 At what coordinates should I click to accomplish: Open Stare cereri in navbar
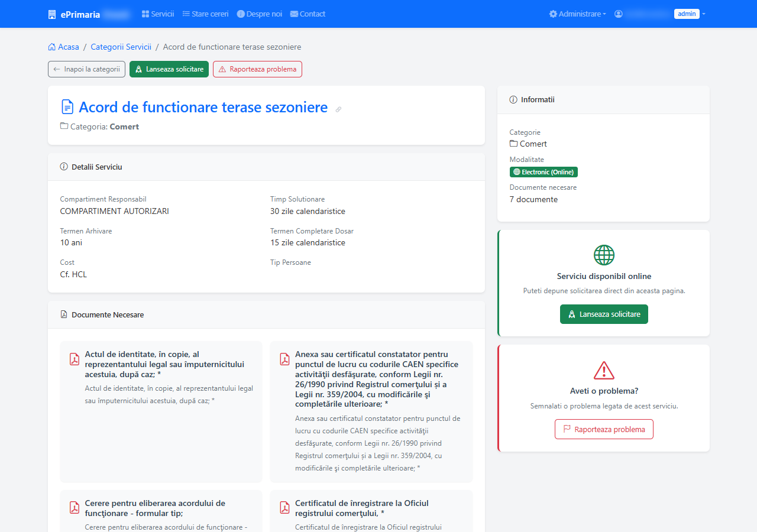click(205, 14)
